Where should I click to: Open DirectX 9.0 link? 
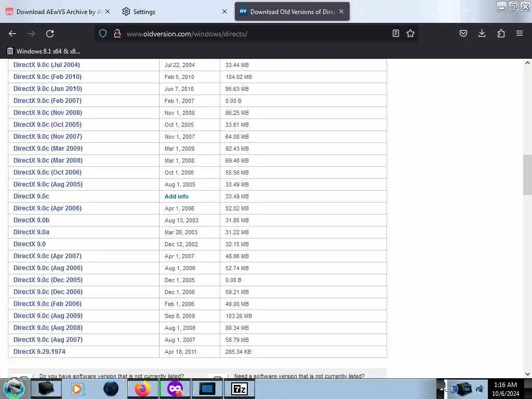[x=30, y=244]
